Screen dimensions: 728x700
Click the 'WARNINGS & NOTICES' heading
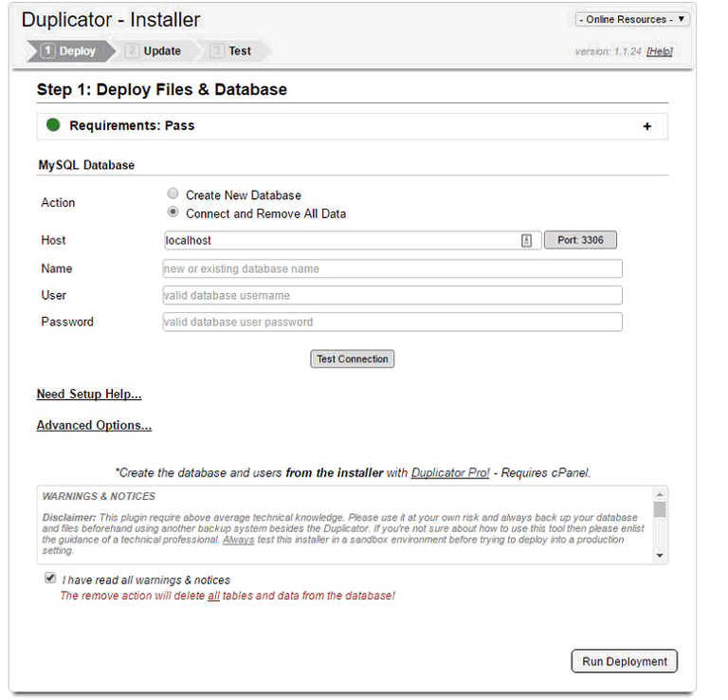[x=99, y=497]
